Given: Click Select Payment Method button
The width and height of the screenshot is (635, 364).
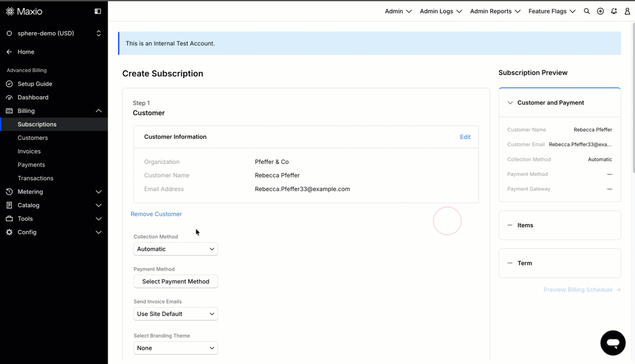Looking at the screenshot, I should pos(176,281).
